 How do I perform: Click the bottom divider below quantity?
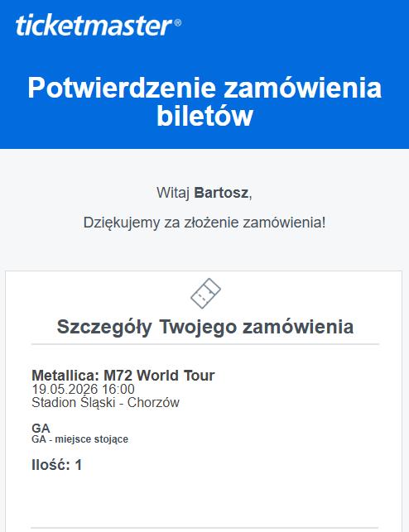(x=205, y=528)
